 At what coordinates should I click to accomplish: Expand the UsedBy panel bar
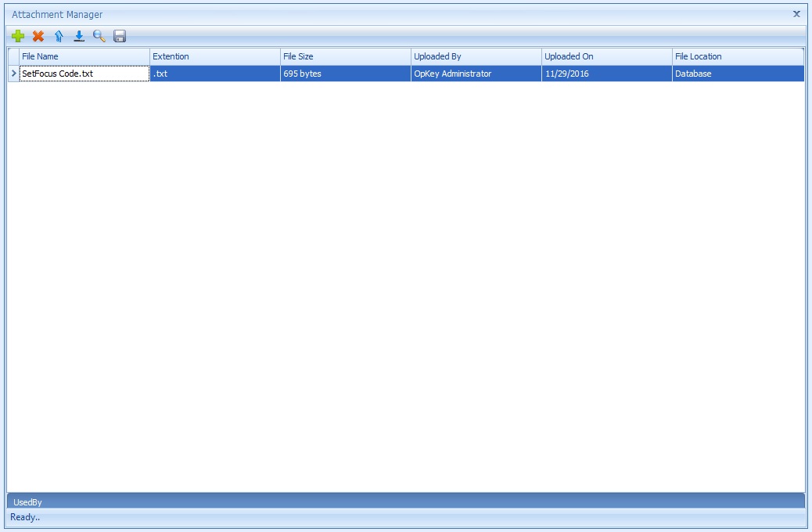(406, 501)
